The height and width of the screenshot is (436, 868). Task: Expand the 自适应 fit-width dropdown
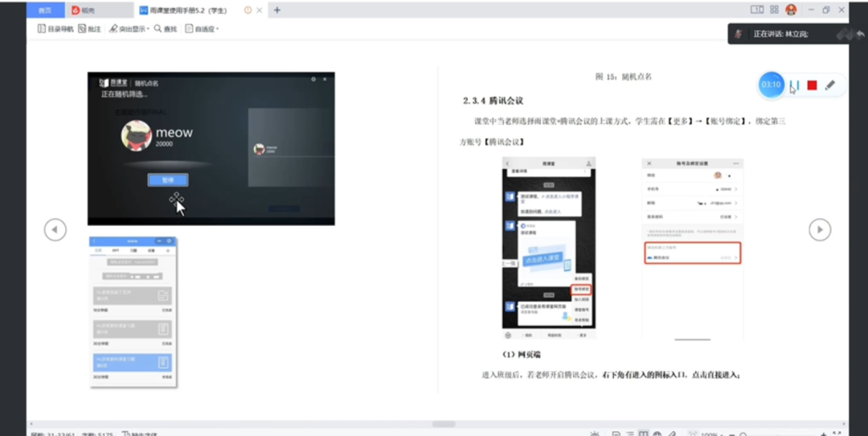(x=202, y=29)
